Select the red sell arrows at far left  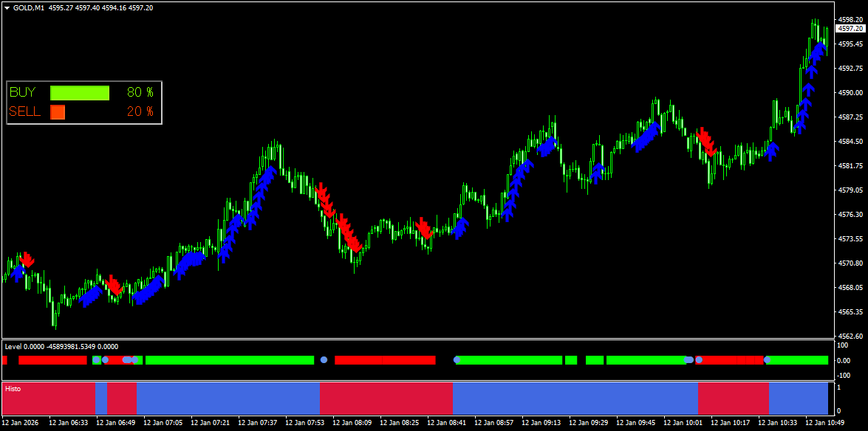coord(28,259)
